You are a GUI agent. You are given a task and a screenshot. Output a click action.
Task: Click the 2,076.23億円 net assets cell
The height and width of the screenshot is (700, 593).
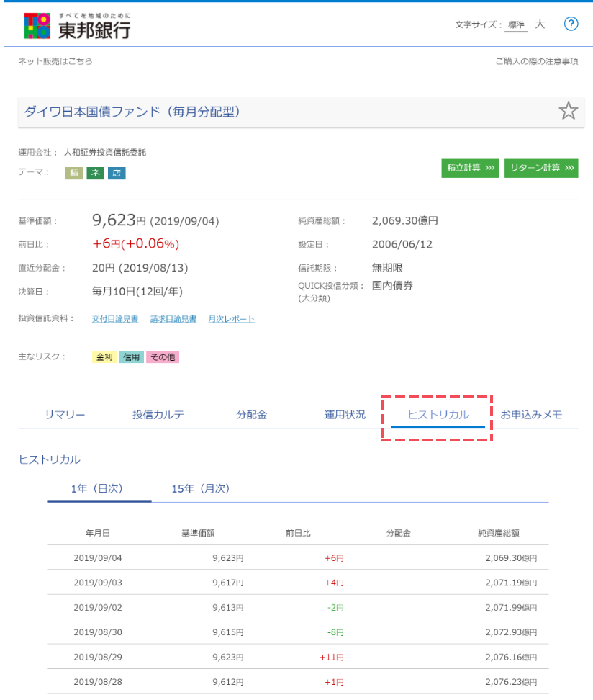(x=512, y=682)
